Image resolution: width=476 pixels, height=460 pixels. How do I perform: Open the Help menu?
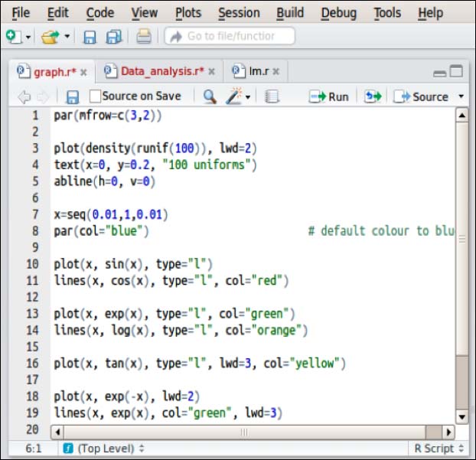(430, 13)
